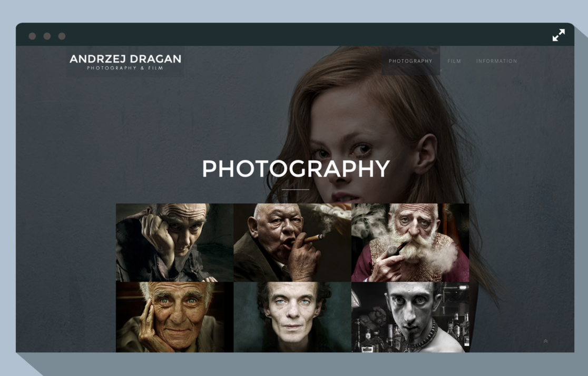Click the middle window dot
The height and width of the screenshot is (376, 588).
point(47,36)
